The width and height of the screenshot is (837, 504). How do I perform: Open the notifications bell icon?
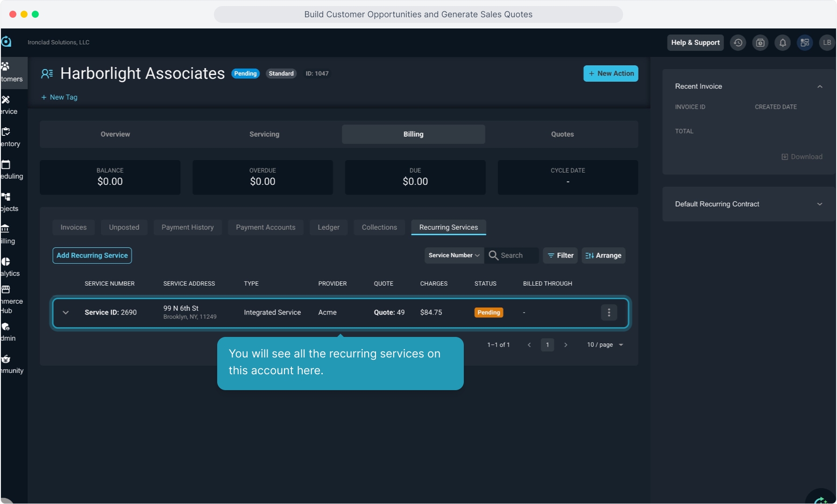[782, 42]
